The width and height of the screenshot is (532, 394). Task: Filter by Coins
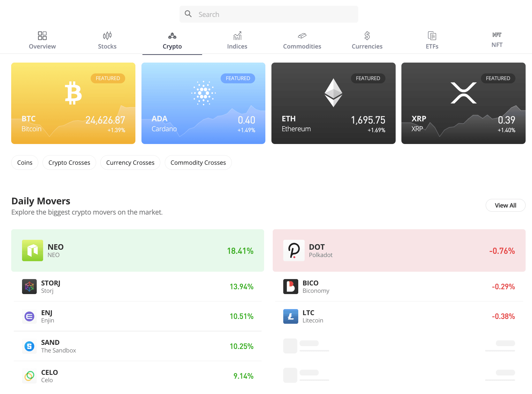coord(25,163)
